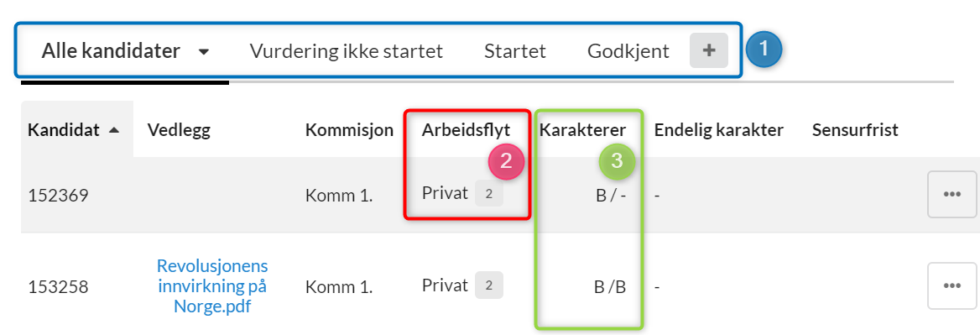980x335 pixels.
Task: Click the green annotation marker 3
Action: (617, 161)
